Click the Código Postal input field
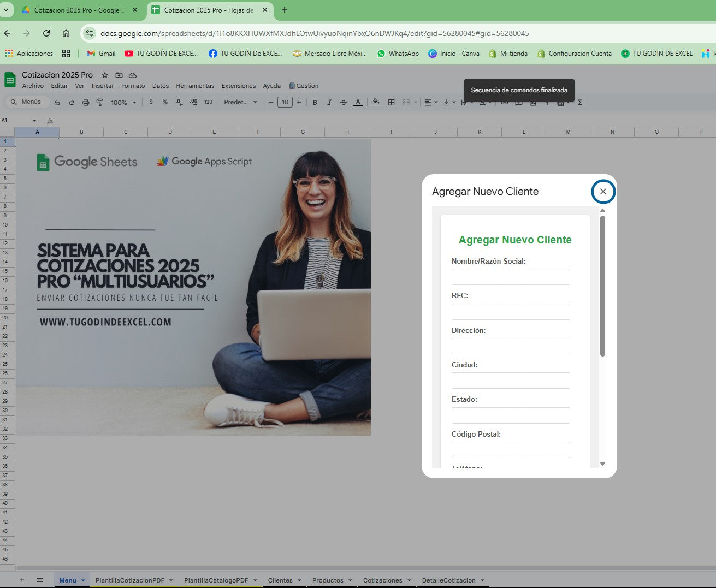 pyautogui.click(x=511, y=450)
